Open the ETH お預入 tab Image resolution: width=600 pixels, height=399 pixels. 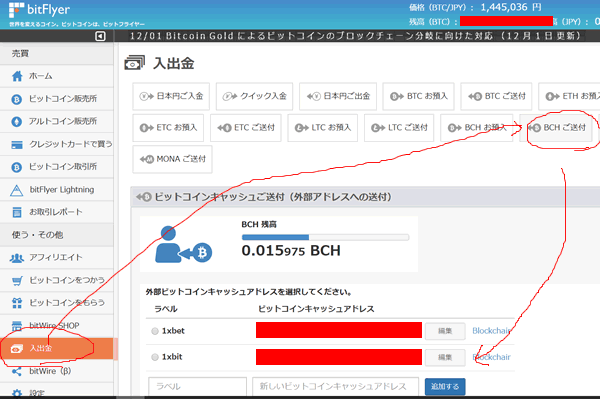(569, 96)
